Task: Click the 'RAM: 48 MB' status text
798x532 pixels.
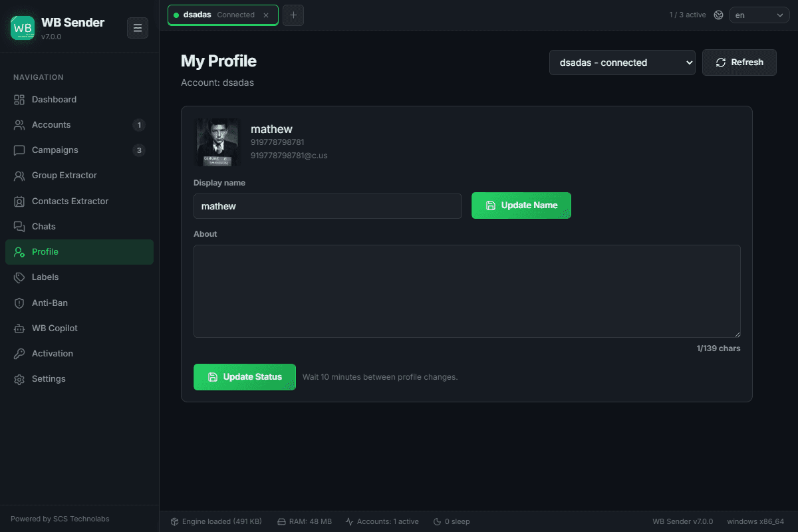Action: (311, 522)
